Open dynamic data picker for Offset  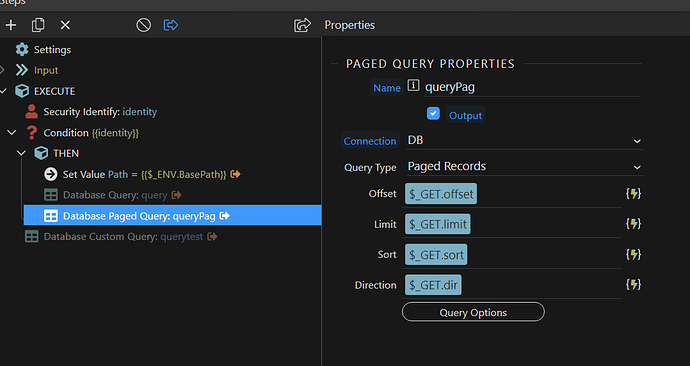pyautogui.click(x=633, y=194)
